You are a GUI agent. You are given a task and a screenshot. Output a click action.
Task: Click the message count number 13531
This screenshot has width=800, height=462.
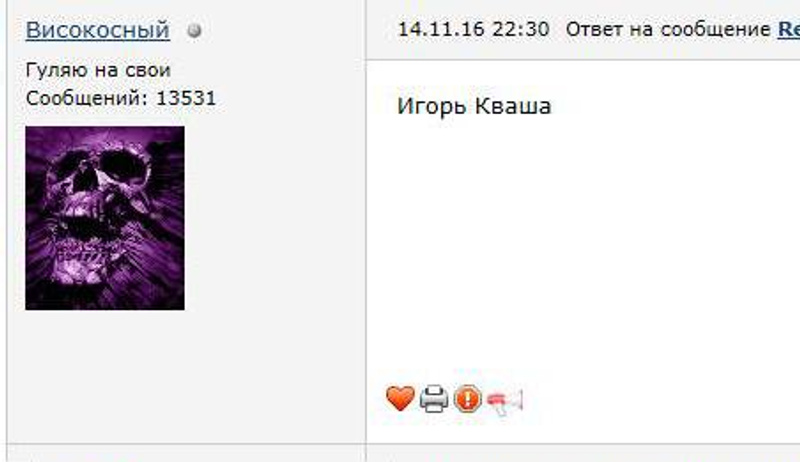click(186, 98)
